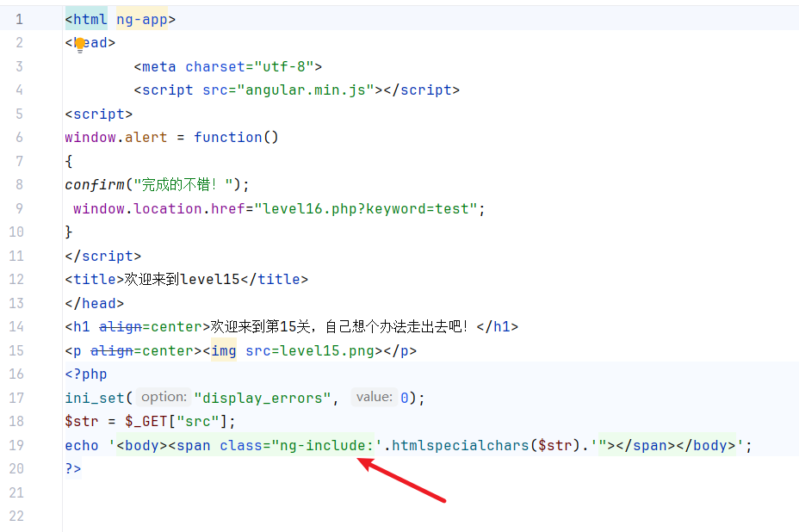Click the level16.php?keyword=test URL string

(x=369, y=208)
